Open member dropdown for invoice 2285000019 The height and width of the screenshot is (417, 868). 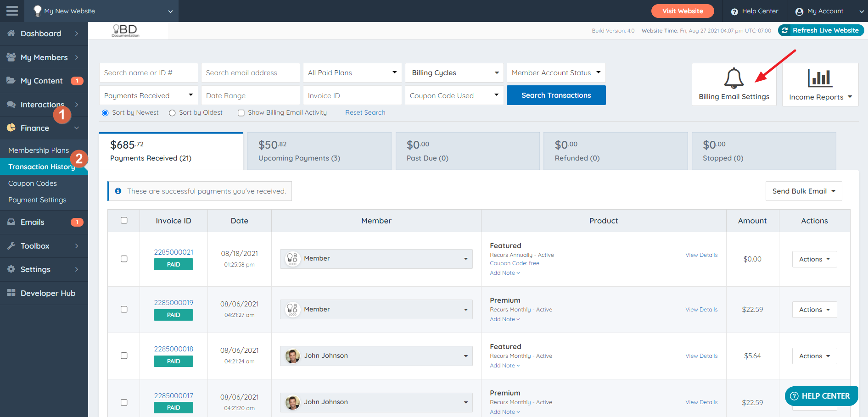(x=376, y=310)
